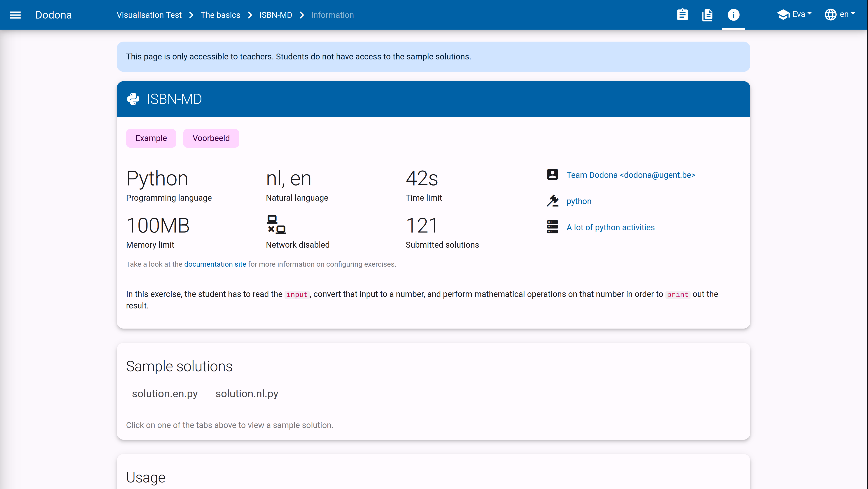Click the Network disabled label
Viewport: 868px width, 489px height.
(x=298, y=245)
